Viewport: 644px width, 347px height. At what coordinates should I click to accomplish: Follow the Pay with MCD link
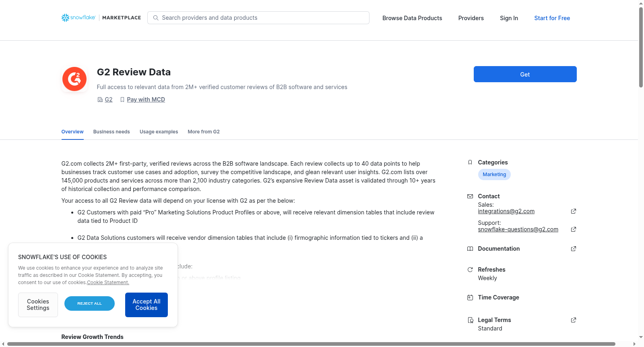146,100
